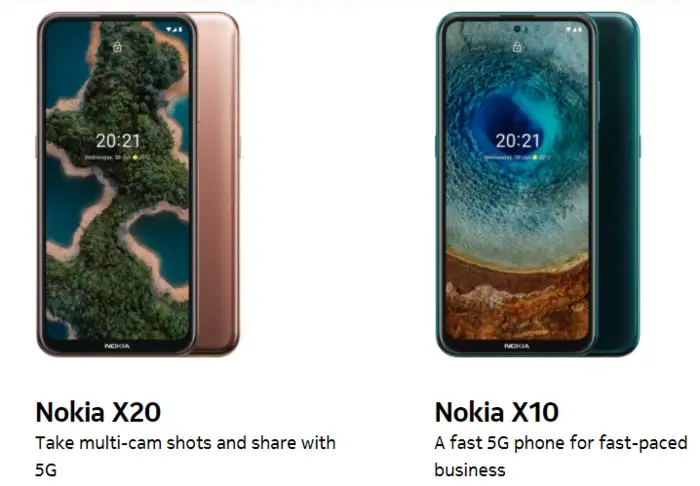
Task: Click the signal status icons on X10 display
Action: pos(574,29)
